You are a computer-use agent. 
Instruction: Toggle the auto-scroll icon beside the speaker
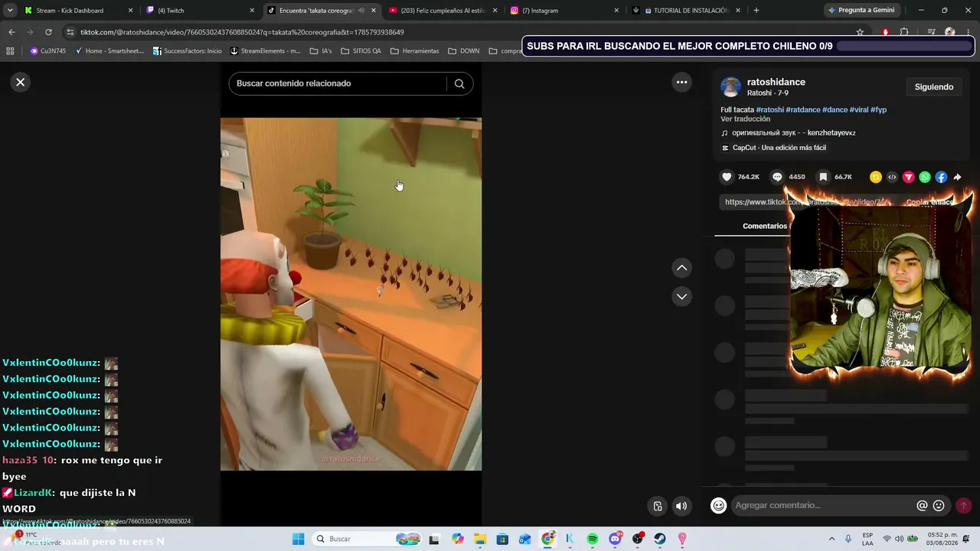click(x=658, y=506)
